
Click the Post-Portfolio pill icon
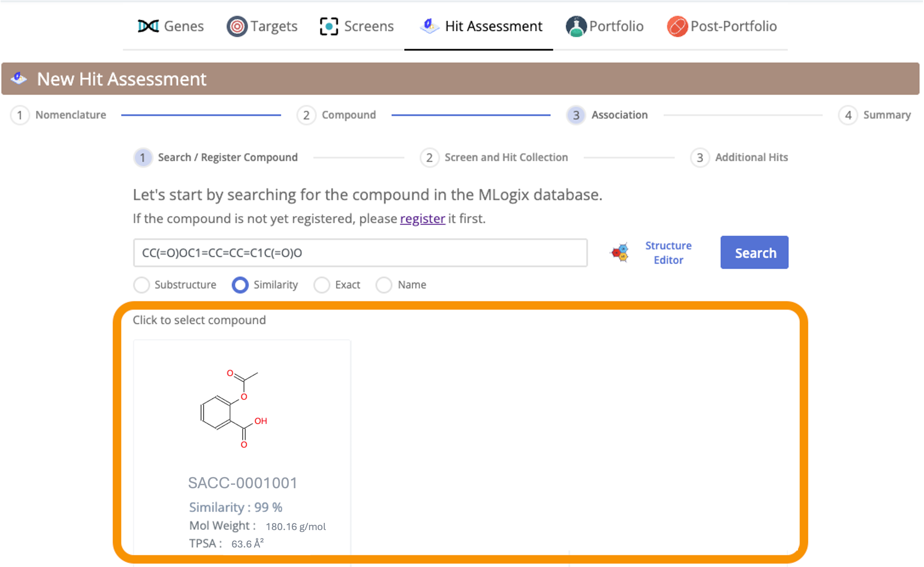coord(677,26)
